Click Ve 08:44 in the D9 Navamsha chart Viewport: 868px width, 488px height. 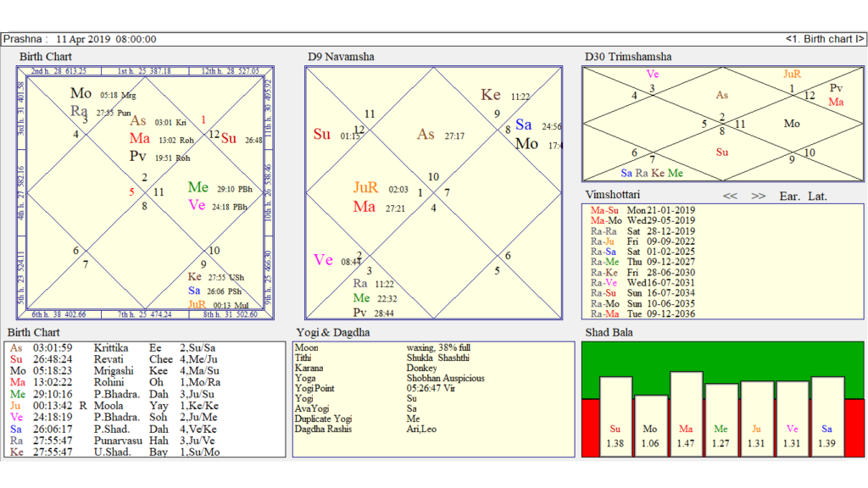tap(337, 260)
